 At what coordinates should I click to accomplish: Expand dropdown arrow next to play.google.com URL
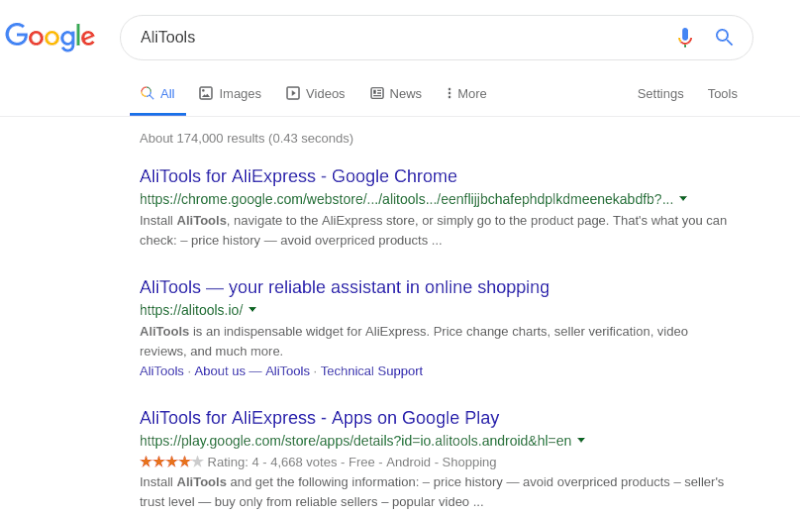point(581,440)
